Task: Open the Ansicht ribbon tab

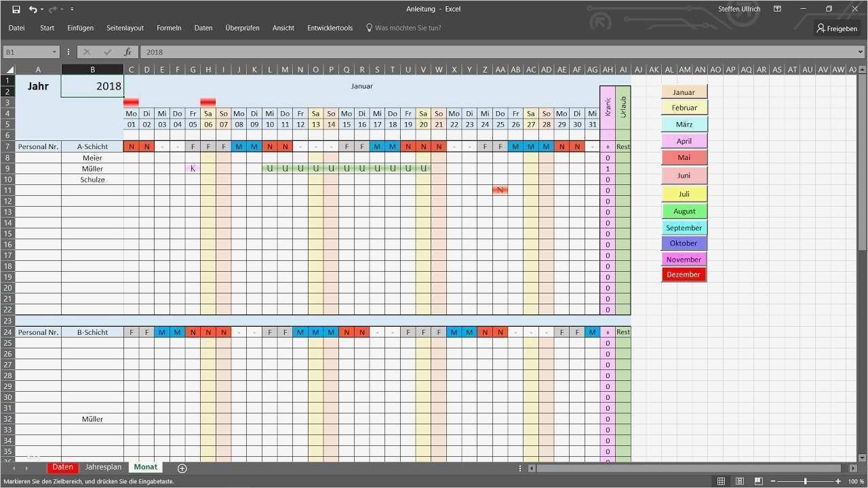Action: point(283,28)
